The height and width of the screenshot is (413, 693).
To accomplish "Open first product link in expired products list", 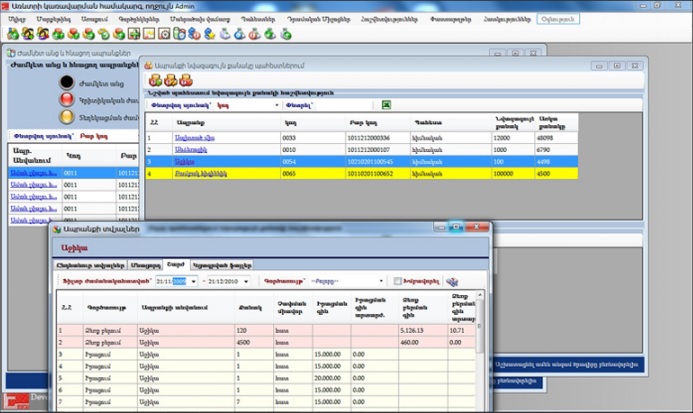I will point(34,173).
